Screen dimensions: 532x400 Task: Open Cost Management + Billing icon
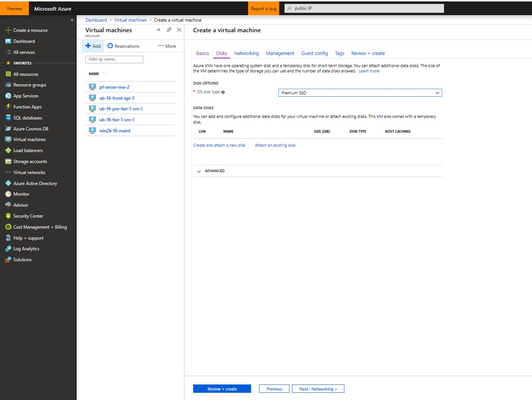click(x=8, y=227)
